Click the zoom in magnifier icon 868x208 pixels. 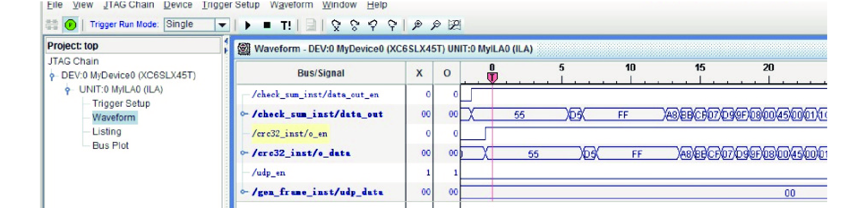click(x=417, y=25)
